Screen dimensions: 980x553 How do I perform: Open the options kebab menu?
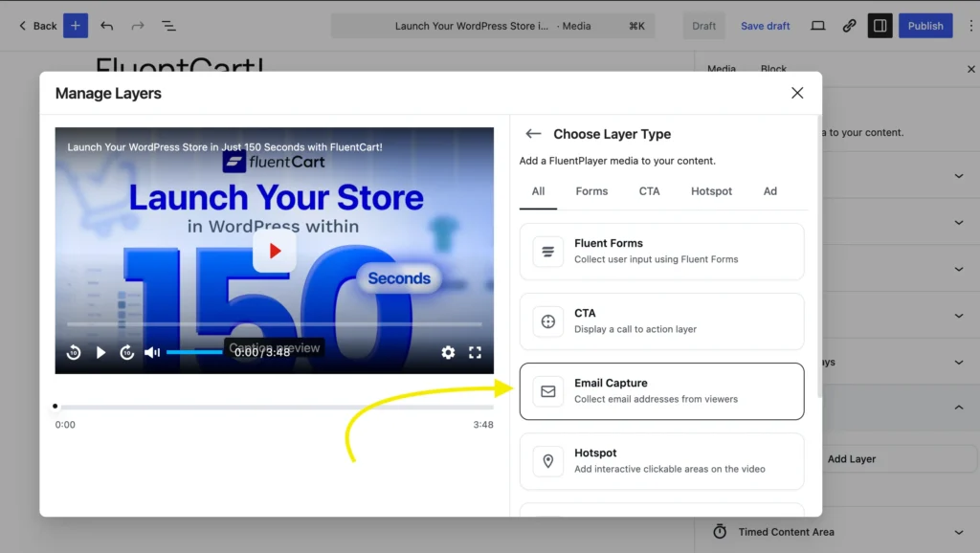pyautogui.click(x=970, y=26)
